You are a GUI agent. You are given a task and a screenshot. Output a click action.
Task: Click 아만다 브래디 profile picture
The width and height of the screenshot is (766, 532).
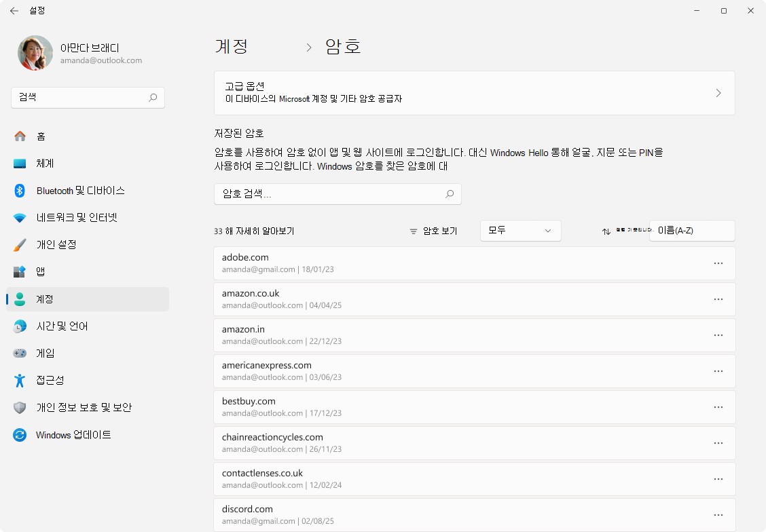click(35, 53)
